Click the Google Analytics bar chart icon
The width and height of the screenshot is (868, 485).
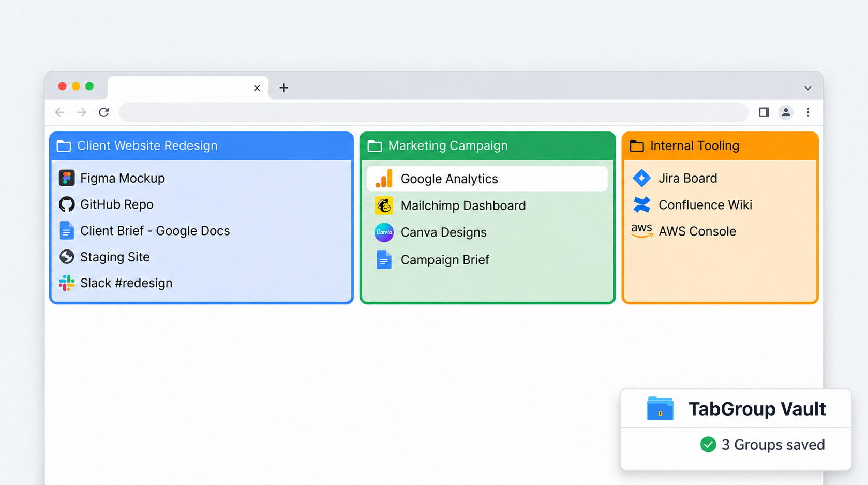tap(384, 179)
